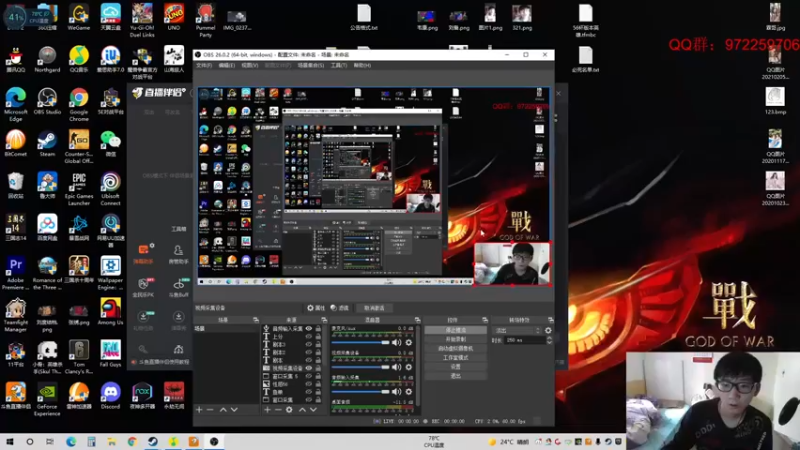800x450 pixels.
Task: Open transition properties gear next to 淡出
Action: click(548, 330)
